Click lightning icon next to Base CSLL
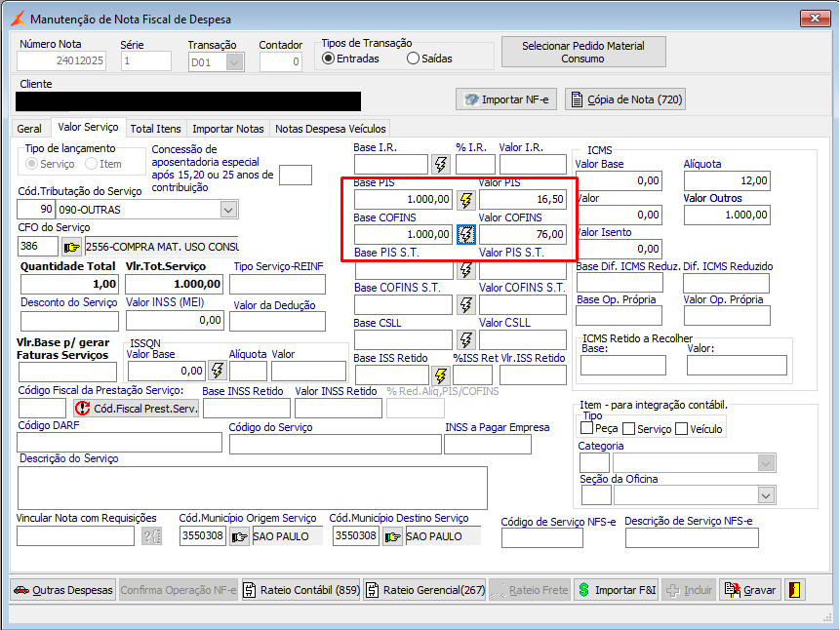The image size is (840, 630). pyautogui.click(x=466, y=339)
